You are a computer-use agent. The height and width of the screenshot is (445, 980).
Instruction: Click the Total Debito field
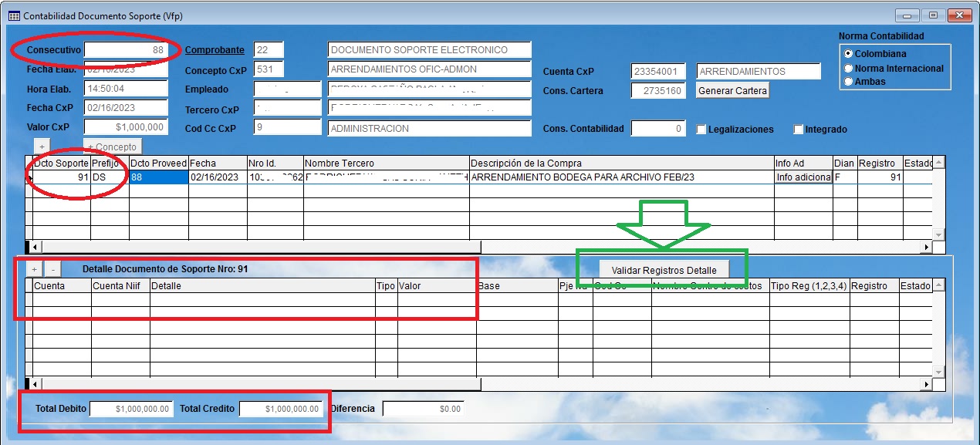point(131,409)
